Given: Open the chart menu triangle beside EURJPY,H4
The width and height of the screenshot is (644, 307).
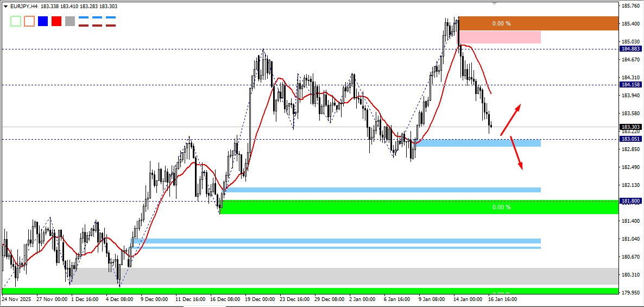Looking at the screenshot, I should tap(5, 6).
